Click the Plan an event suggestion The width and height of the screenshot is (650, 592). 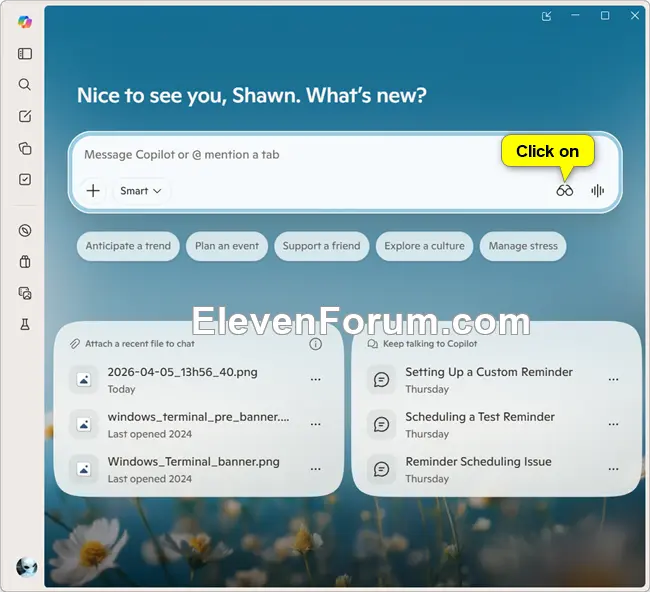click(227, 246)
